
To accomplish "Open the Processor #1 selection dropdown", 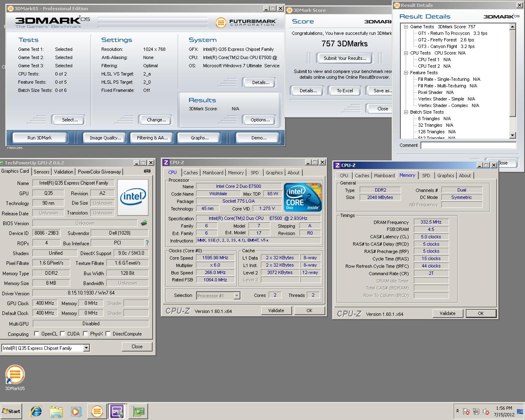I will (237, 296).
